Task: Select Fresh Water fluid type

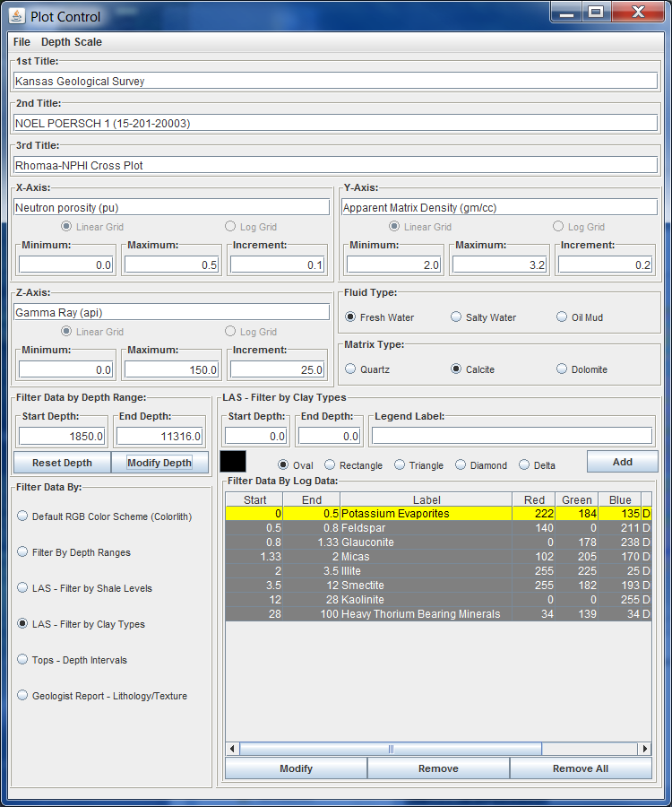Action: tap(350, 317)
